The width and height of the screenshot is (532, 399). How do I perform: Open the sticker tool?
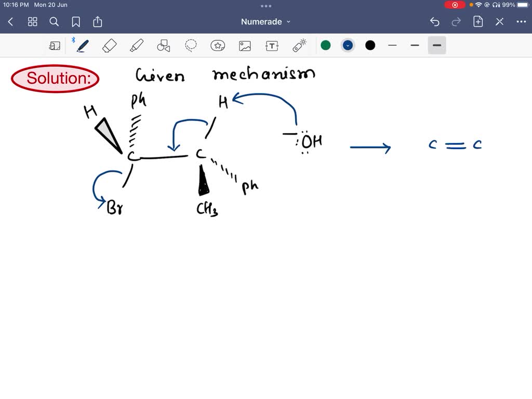click(218, 45)
